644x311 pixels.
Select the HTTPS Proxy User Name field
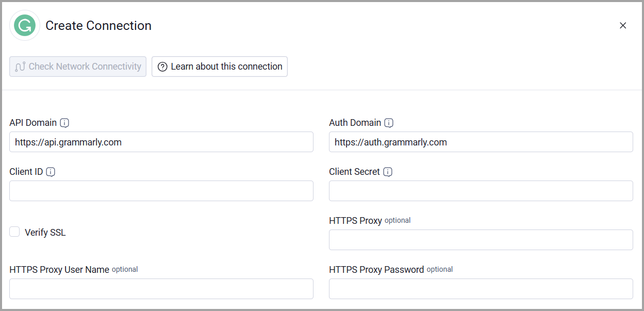[x=161, y=289]
